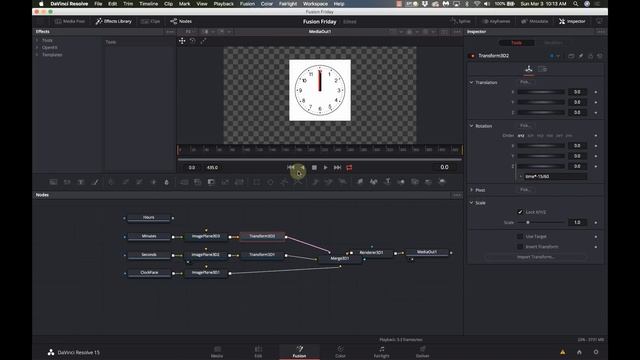
Task: Click the Rotation Pick button
Action: [525, 125]
